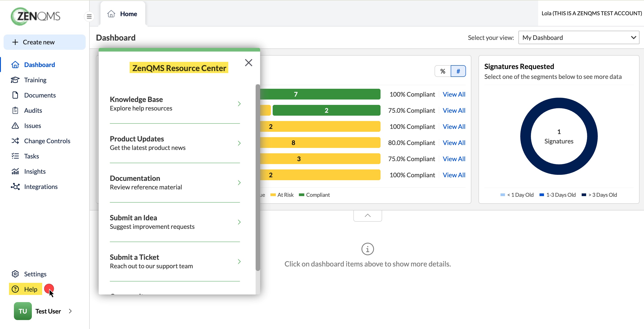Expand Product Updates with its chevron

coord(239,143)
